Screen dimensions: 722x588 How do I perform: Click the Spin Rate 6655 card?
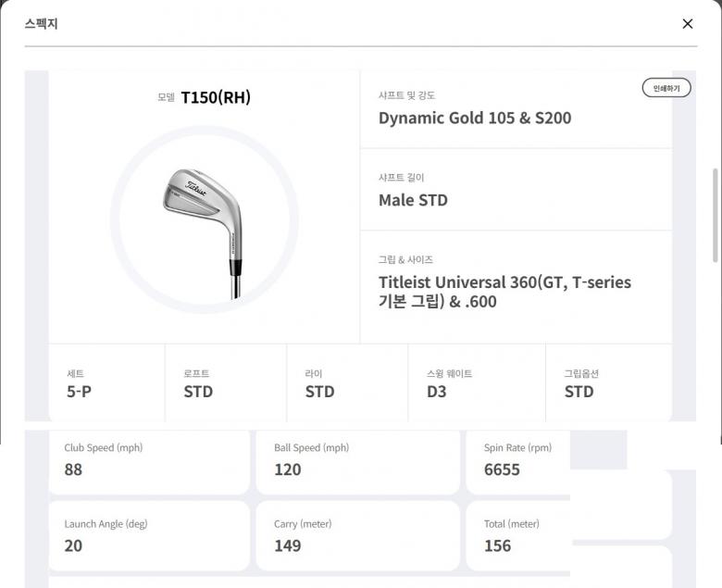click(x=518, y=460)
